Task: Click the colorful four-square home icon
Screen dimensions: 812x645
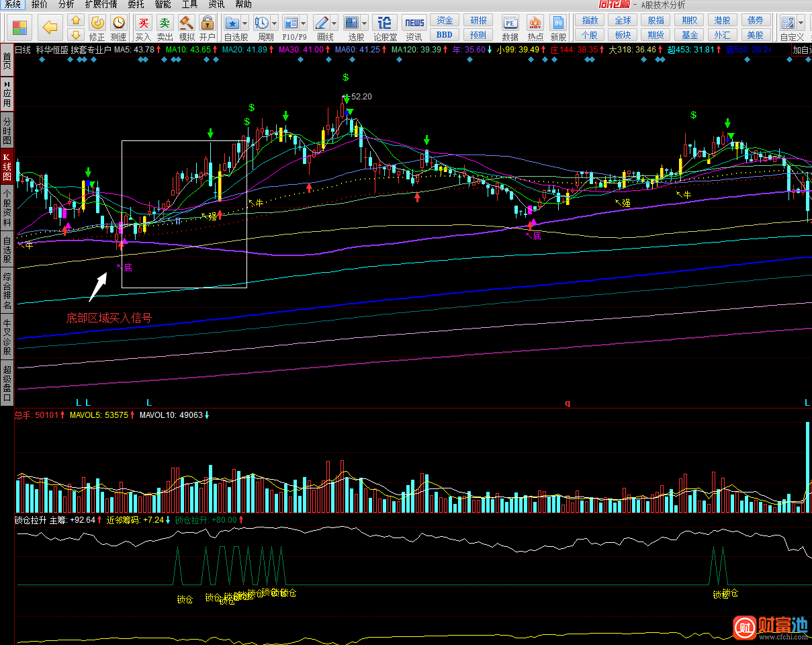Action: [19, 28]
